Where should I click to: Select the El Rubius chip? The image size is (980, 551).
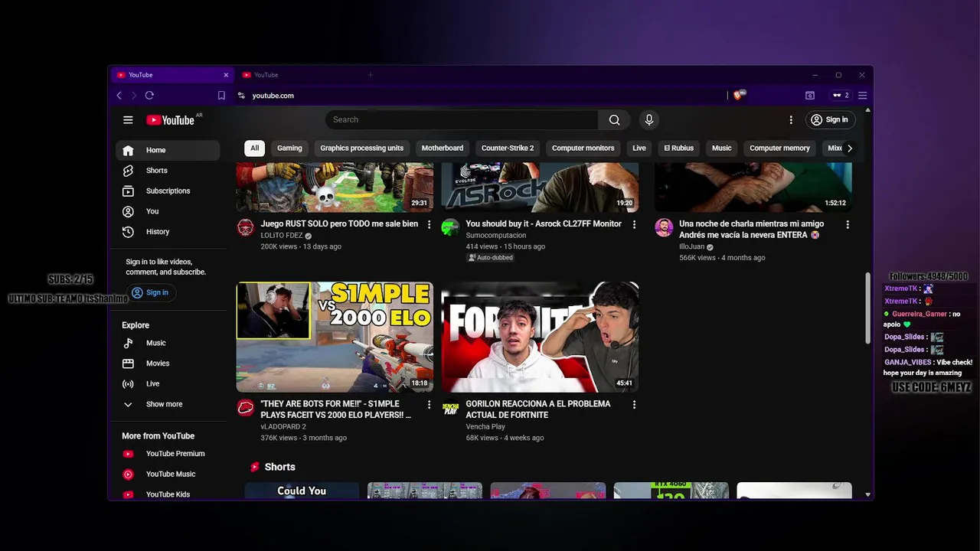678,148
